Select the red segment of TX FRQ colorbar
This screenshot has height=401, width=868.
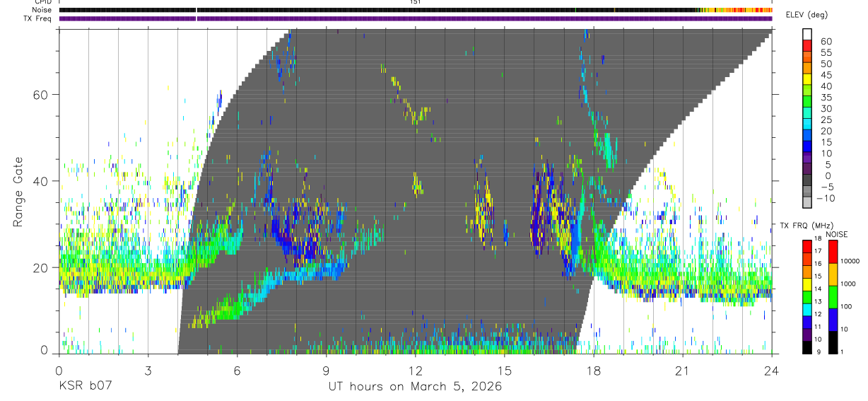click(807, 245)
